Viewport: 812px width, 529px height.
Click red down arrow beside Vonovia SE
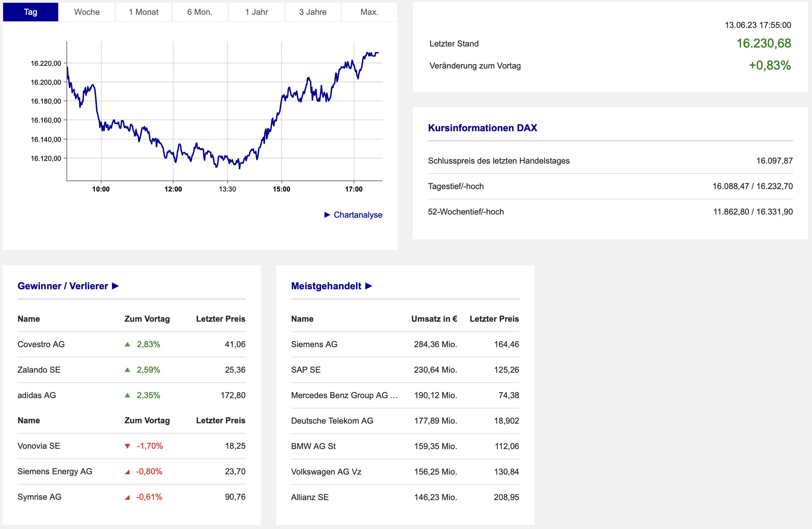(x=127, y=446)
